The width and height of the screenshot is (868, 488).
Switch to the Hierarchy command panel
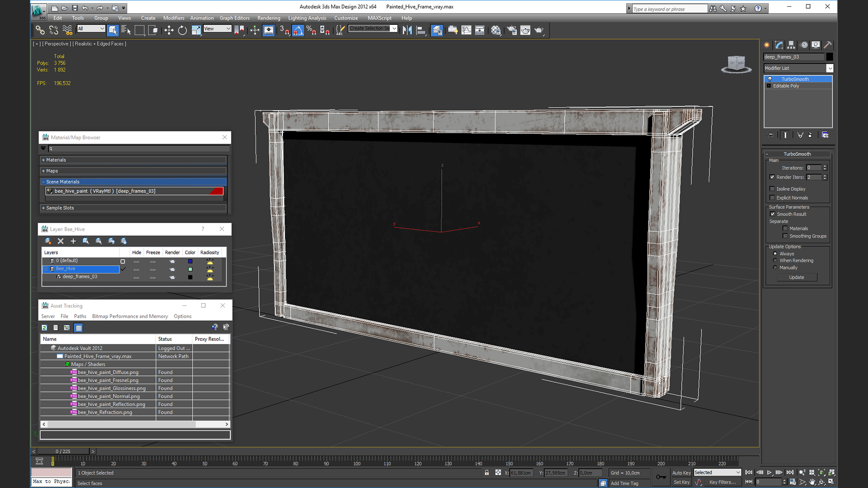click(x=791, y=45)
